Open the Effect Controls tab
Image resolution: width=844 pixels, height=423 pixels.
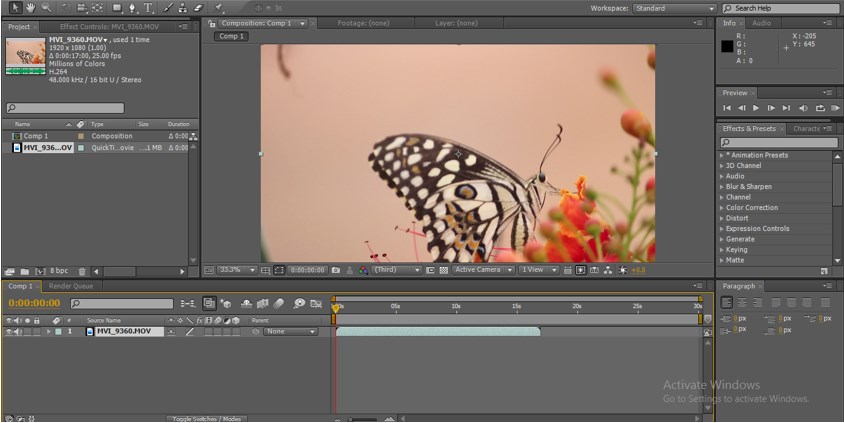click(x=108, y=26)
